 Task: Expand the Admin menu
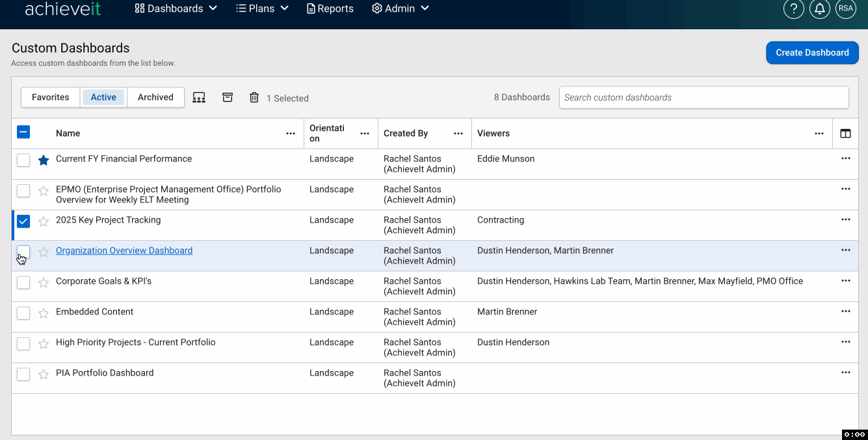[x=400, y=8]
